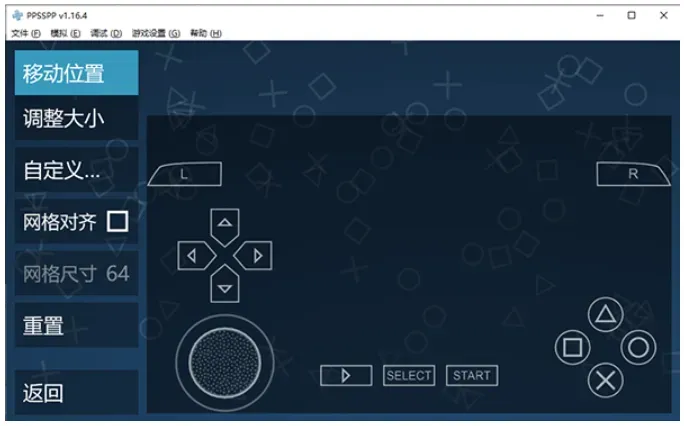Select the SELECT on-screen button
The image size is (684, 426).
(409, 375)
